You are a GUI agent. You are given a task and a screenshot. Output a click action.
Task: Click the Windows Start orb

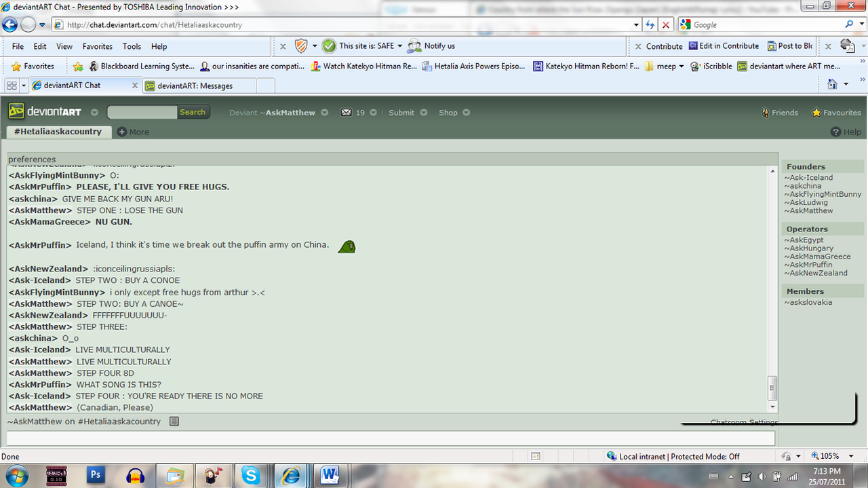16,475
